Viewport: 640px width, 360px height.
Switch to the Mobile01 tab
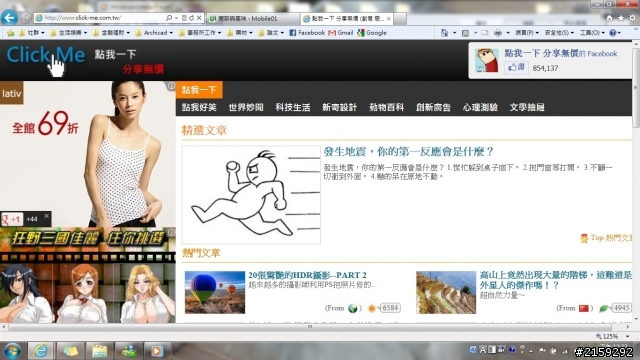tap(253, 18)
